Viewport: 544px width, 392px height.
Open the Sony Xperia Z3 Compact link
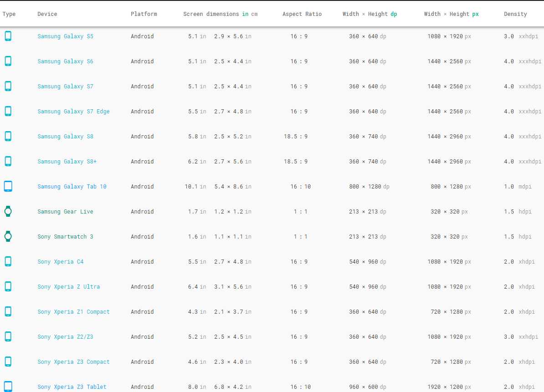[73, 362]
